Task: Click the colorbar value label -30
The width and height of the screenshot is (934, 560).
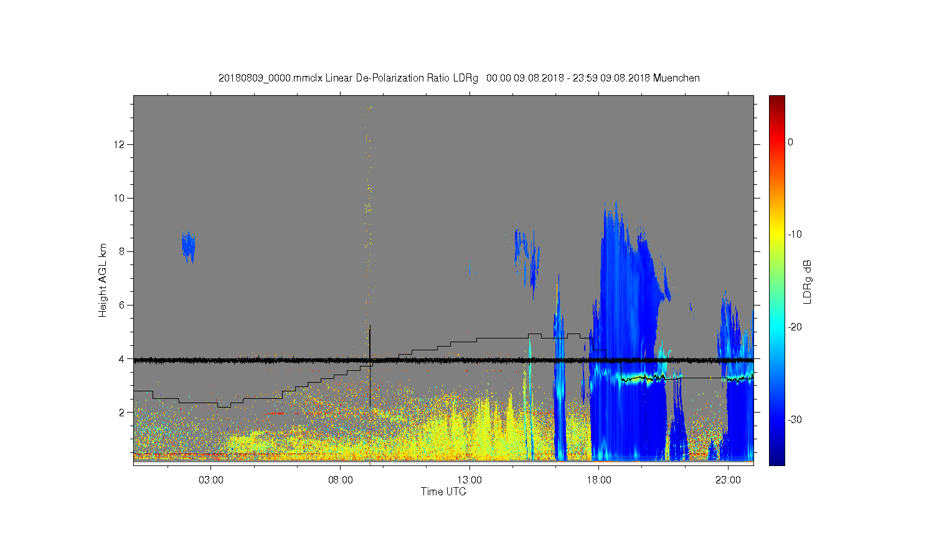Action: point(795,420)
